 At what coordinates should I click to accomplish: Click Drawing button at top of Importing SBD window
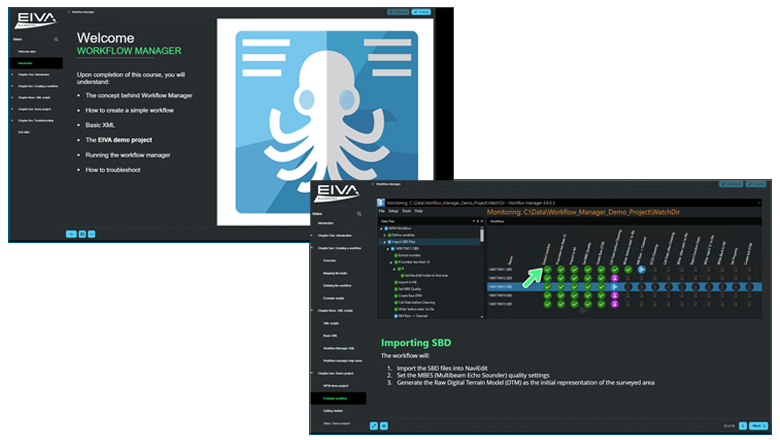[x=756, y=184]
